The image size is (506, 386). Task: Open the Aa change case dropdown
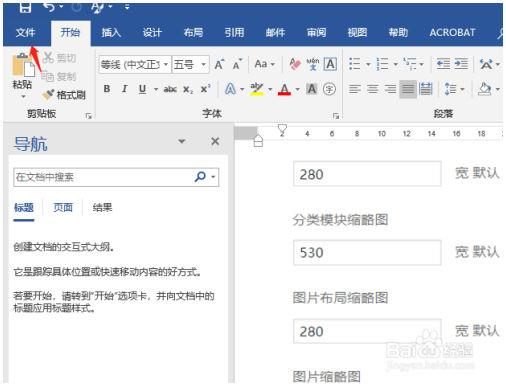tap(265, 64)
